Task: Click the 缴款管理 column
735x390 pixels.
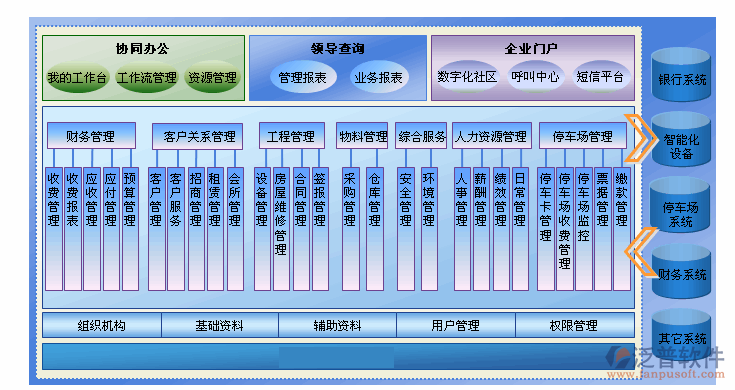Action: point(622,229)
